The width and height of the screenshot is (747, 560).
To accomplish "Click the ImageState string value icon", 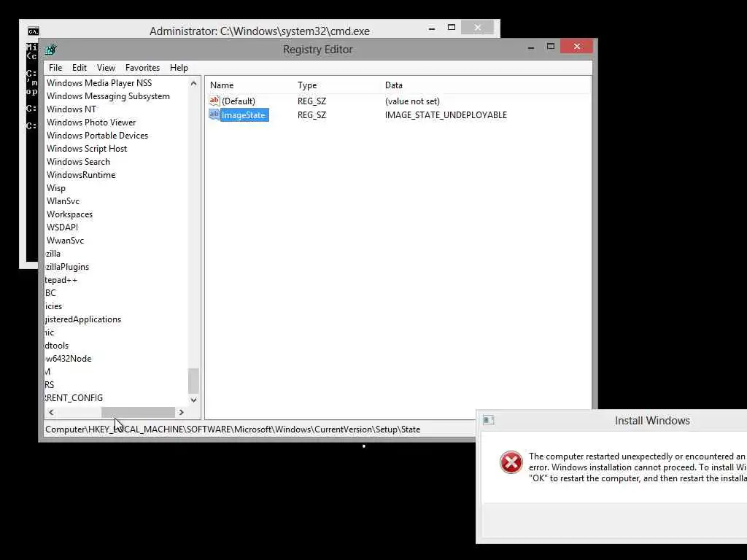I will [x=214, y=114].
